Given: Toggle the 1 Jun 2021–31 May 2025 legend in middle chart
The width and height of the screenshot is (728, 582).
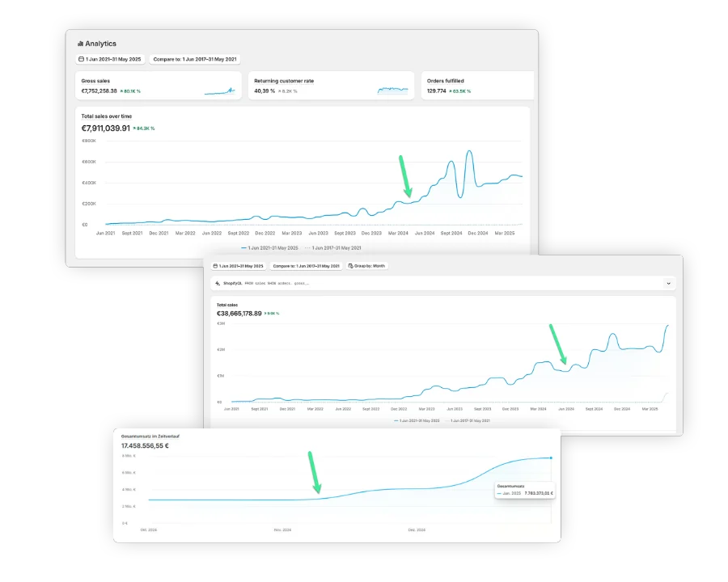Looking at the screenshot, I should pyautogui.click(x=417, y=421).
